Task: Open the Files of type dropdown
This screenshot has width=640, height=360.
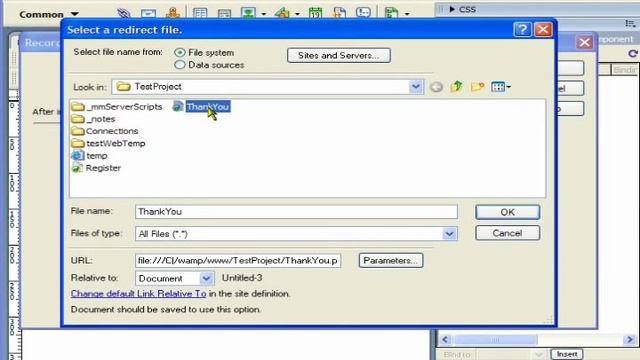Action: pyautogui.click(x=449, y=234)
